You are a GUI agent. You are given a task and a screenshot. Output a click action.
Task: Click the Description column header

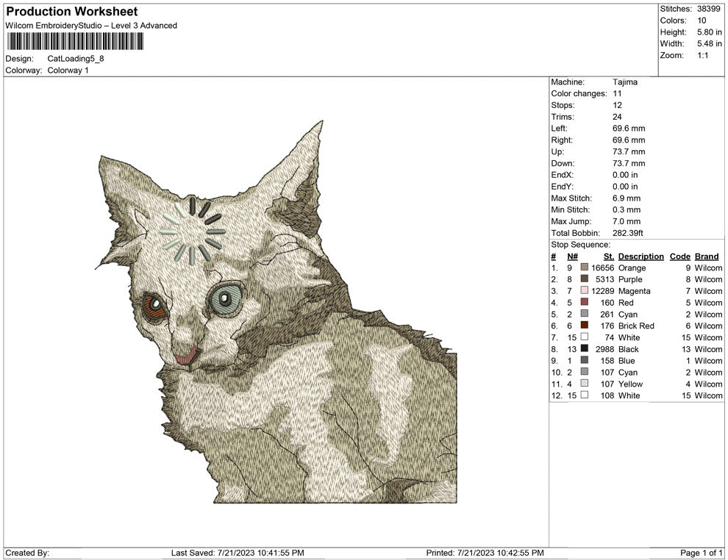[640, 256]
